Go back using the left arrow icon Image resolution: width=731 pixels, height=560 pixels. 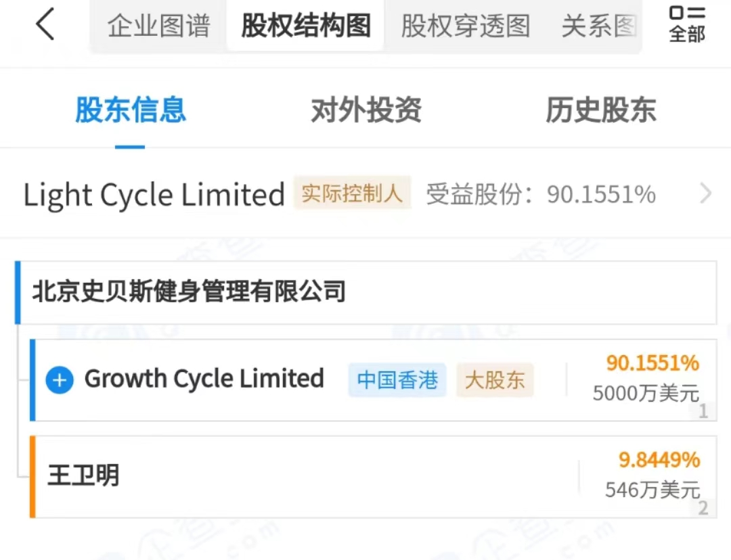click(45, 24)
